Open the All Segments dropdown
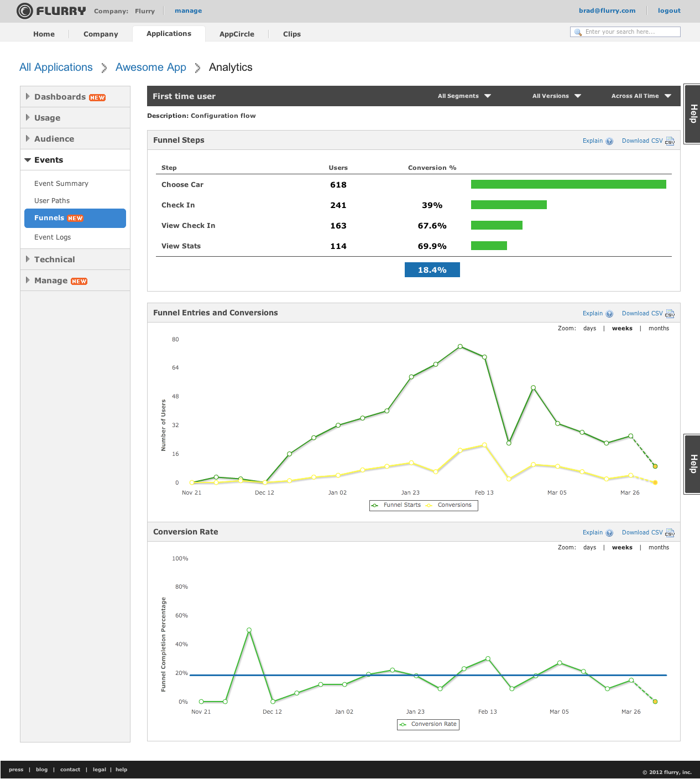700x779 pixels. point(464,96)
